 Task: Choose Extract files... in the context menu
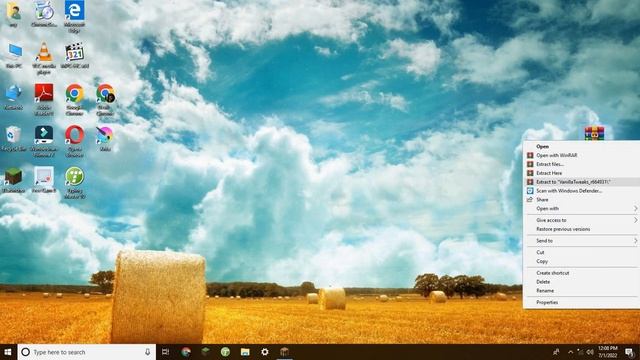[x=582, y=164]
